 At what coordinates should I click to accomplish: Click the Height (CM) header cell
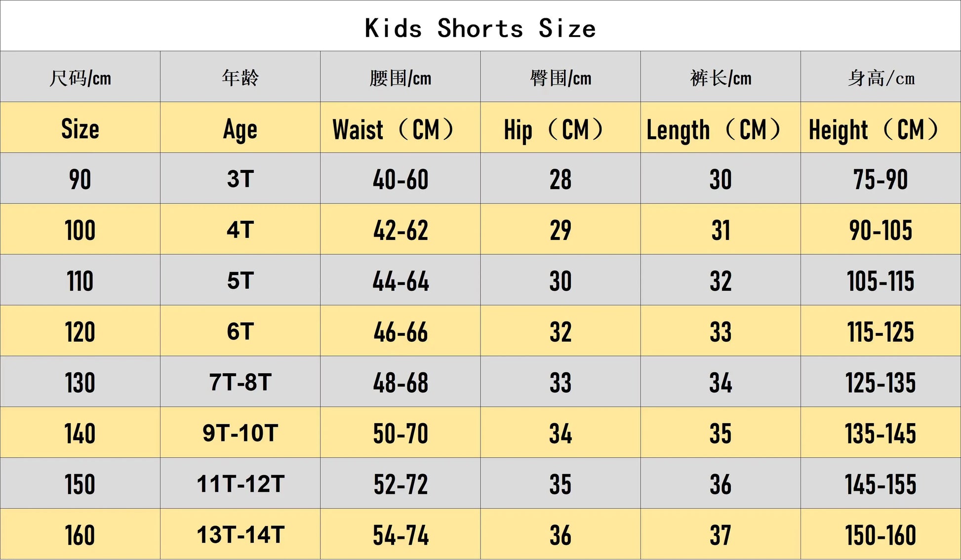pos(881,127)
